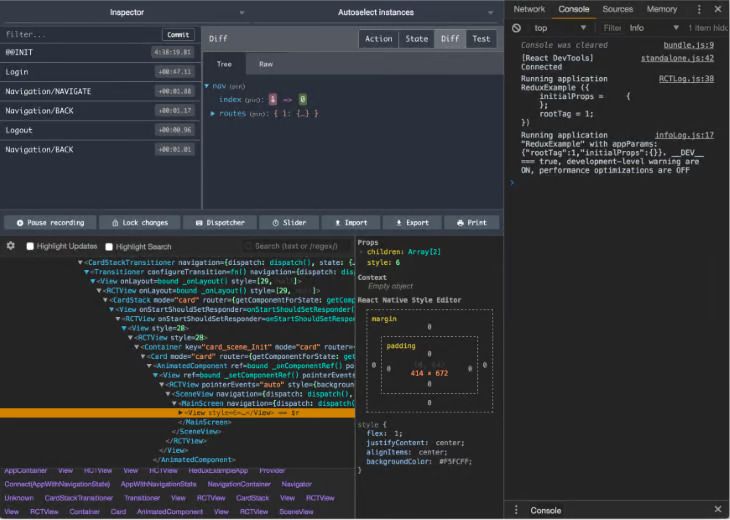Select the Navigation/NAVIGATE action entry

point(48,91)
